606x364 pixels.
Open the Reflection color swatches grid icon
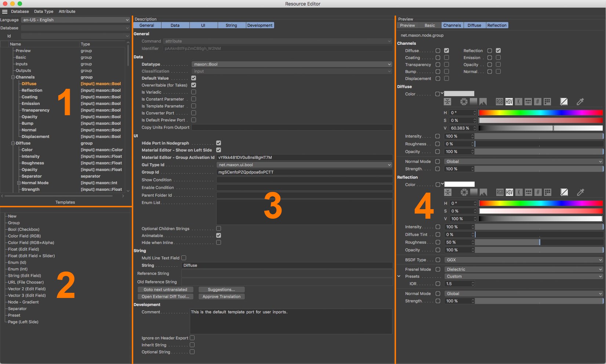(548, 192)
